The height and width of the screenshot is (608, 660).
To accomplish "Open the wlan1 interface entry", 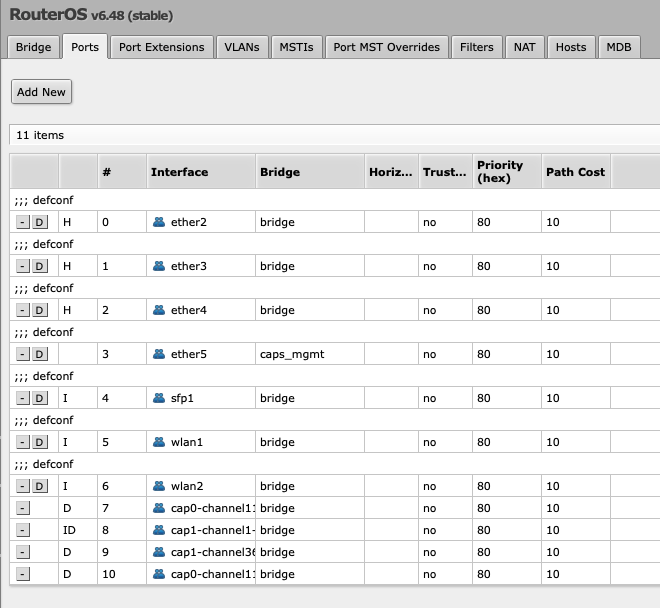I will (x=187, y=442).
